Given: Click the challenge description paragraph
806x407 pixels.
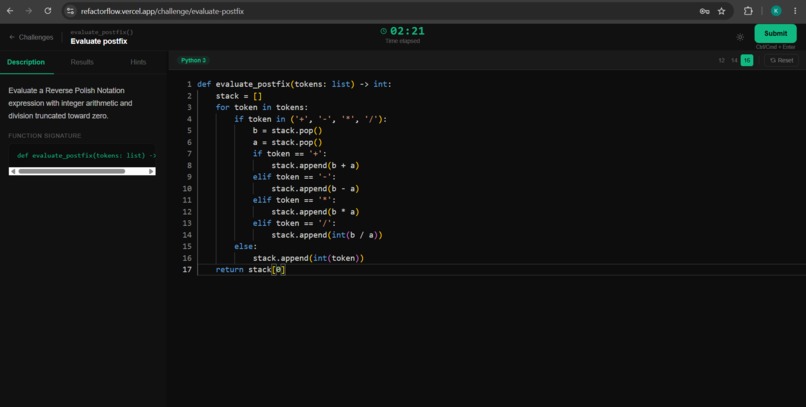Looking at the screenshot, I should (70, 103).
